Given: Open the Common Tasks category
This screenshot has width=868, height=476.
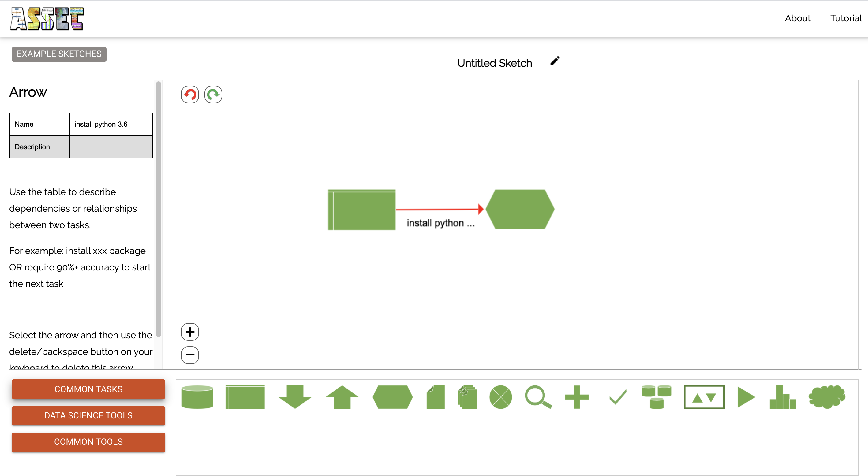Looking at the screenshot, I should coord(88,389).
